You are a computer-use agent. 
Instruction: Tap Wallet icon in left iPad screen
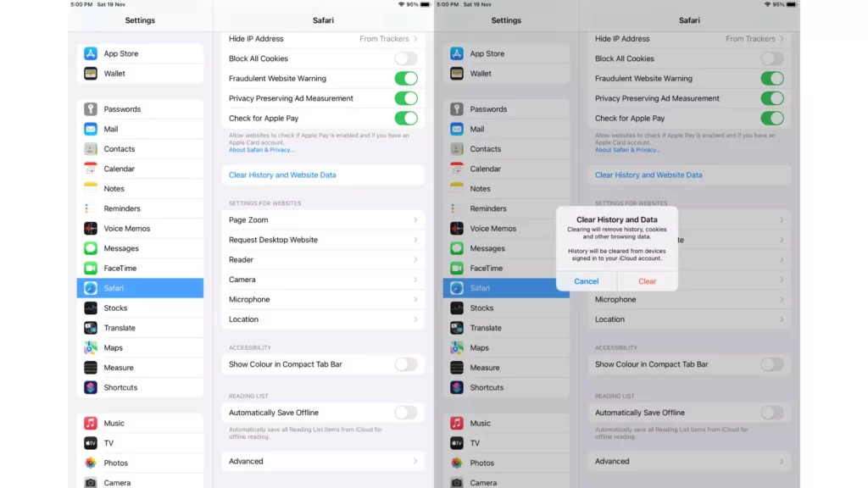click(90, 74)
